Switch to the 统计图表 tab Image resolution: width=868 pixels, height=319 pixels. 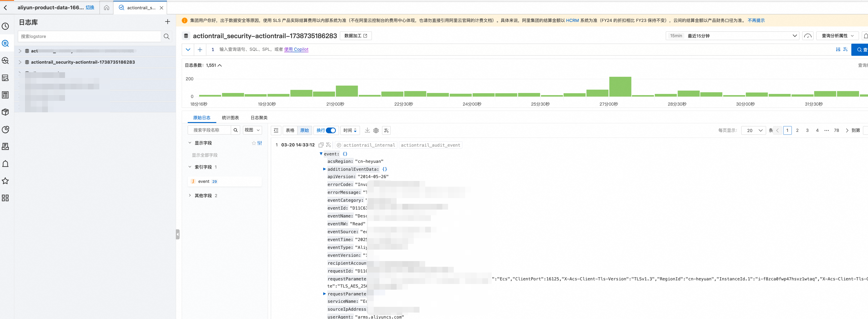pos(231,118)
